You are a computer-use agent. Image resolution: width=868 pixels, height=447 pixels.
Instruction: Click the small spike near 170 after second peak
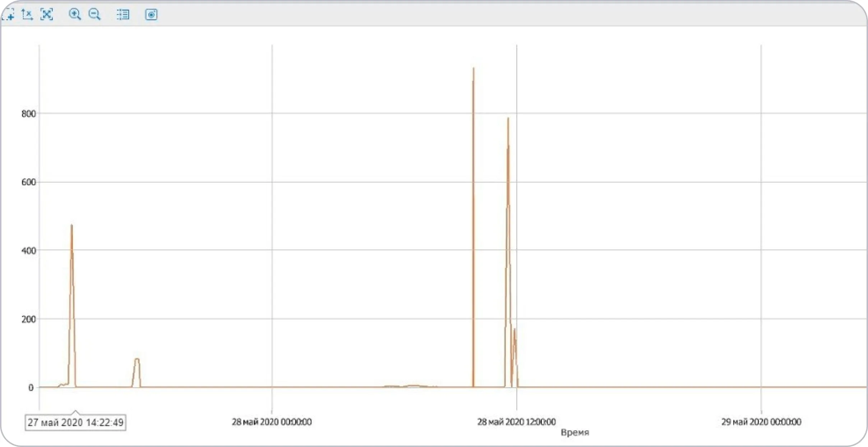514,330
